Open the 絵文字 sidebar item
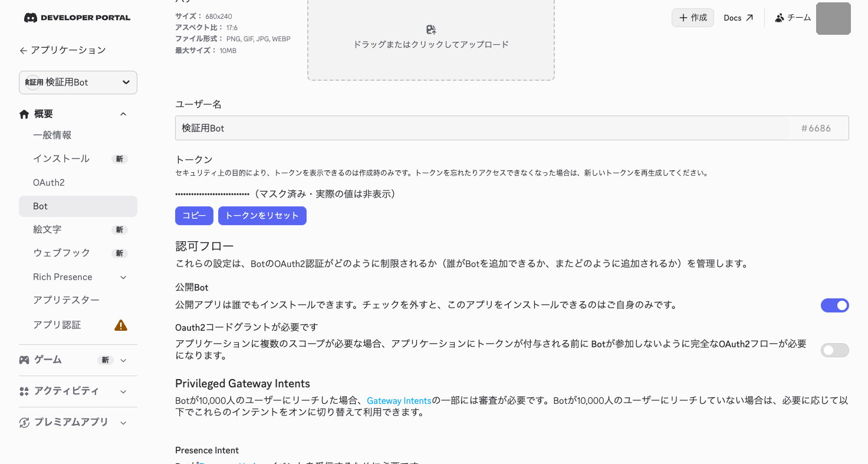The width and height of the screenshot is (868, 464). click(x=78, y=229)
